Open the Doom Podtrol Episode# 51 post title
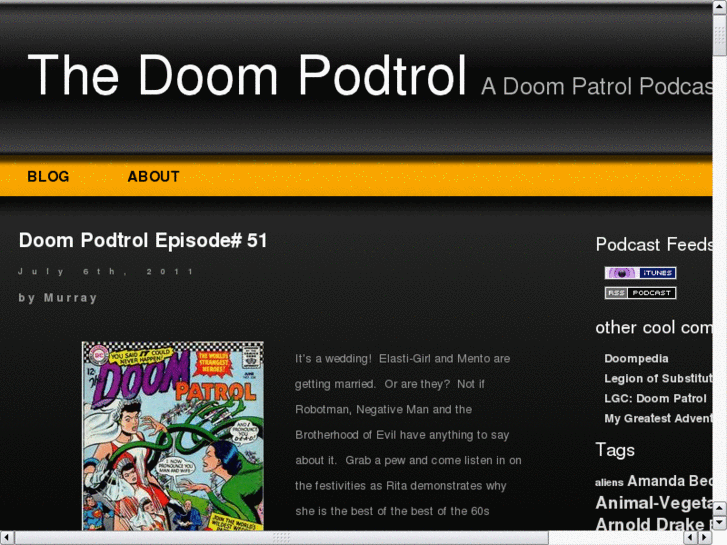The height and width of the screenshot is (545, 727). point(143,240)
